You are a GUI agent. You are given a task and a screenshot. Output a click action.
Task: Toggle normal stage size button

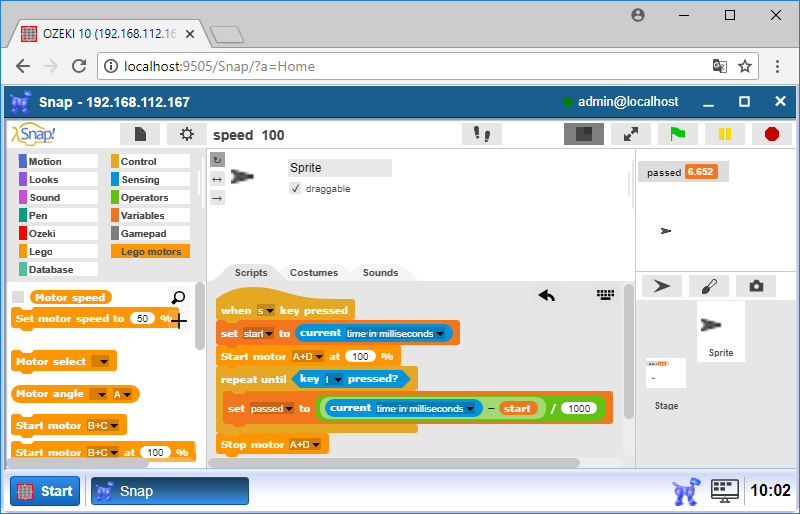pyautogui.click(x=584, y=134)
